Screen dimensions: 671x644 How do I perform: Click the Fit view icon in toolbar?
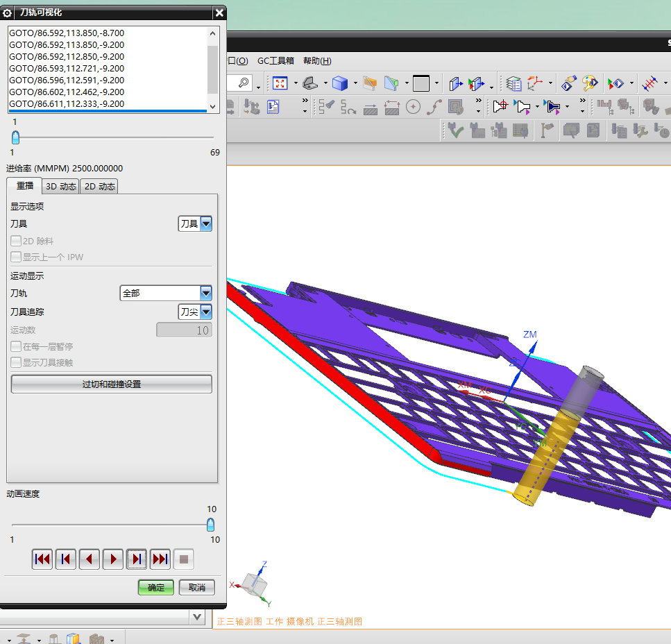pyautogui.click(x=280, y=83)
